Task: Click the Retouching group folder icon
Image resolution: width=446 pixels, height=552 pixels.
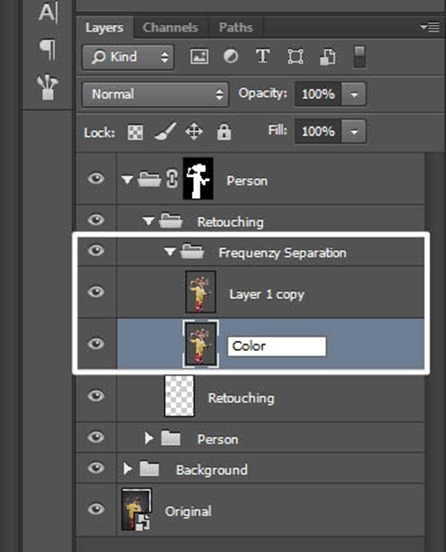Action: pyautogui.click(x=171, y=221)
